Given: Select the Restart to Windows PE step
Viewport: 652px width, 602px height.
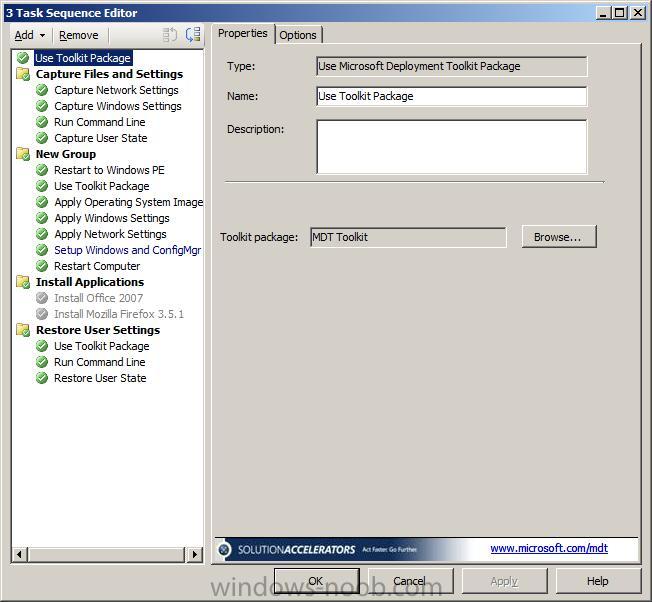Looking at the screenshot, I should [109, 170].
